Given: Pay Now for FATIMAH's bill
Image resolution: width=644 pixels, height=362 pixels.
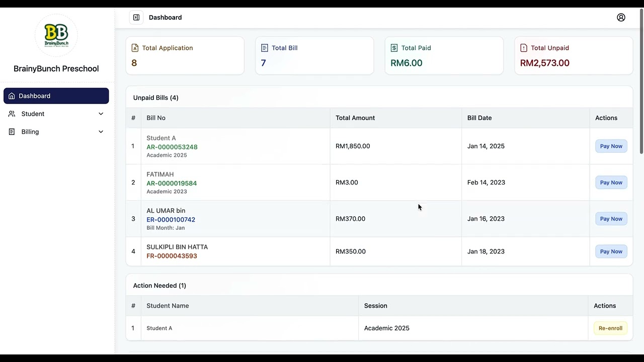Looking at the screenshot, I should (611, 183).
